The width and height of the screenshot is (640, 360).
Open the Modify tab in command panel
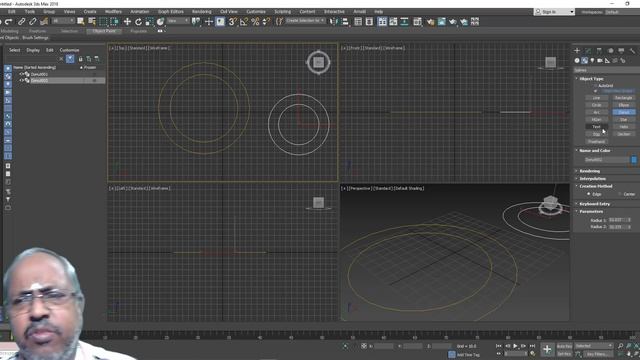coord(588,51)
